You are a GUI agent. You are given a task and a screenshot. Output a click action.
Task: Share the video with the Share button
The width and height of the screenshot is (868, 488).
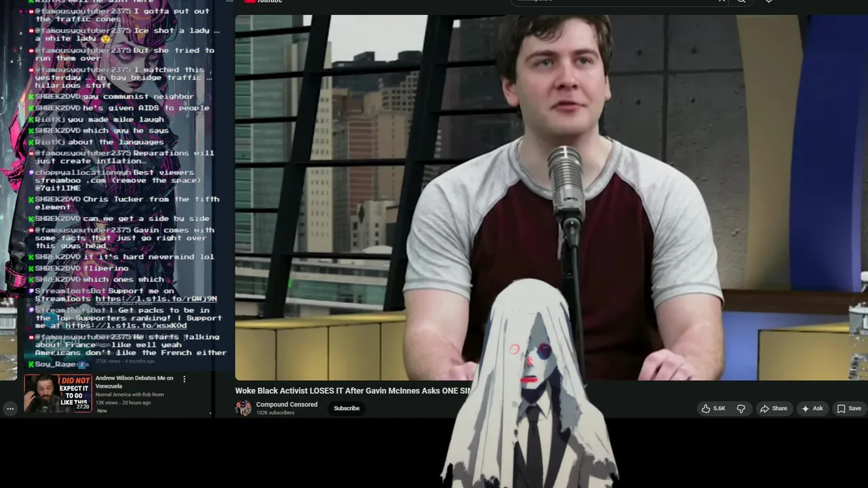click(774, 408)
